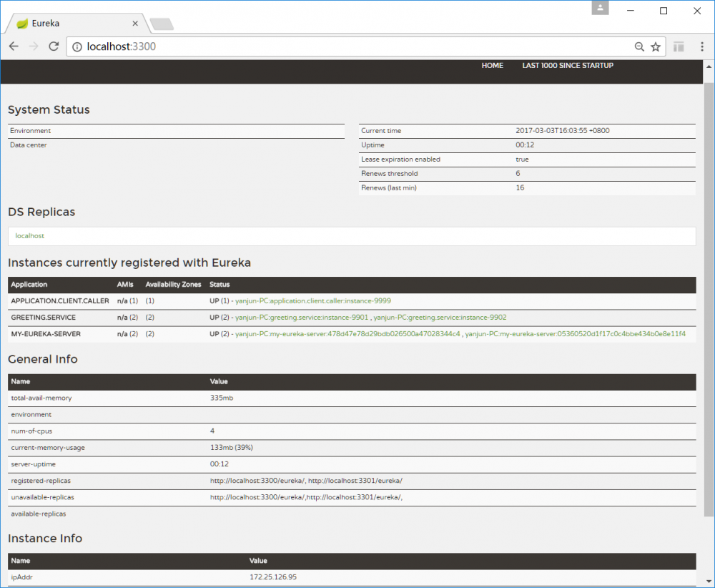Bookmark this page with the star icon
This screenshot has height=588, width=715.
click(656, 46)
